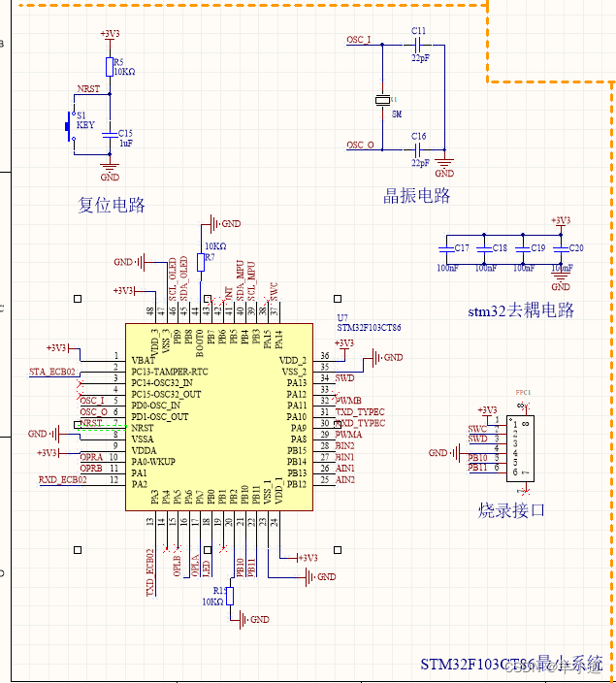Click the S1 KEY push-button symbol
Screen dimensions: 616x683
(71, 126)
